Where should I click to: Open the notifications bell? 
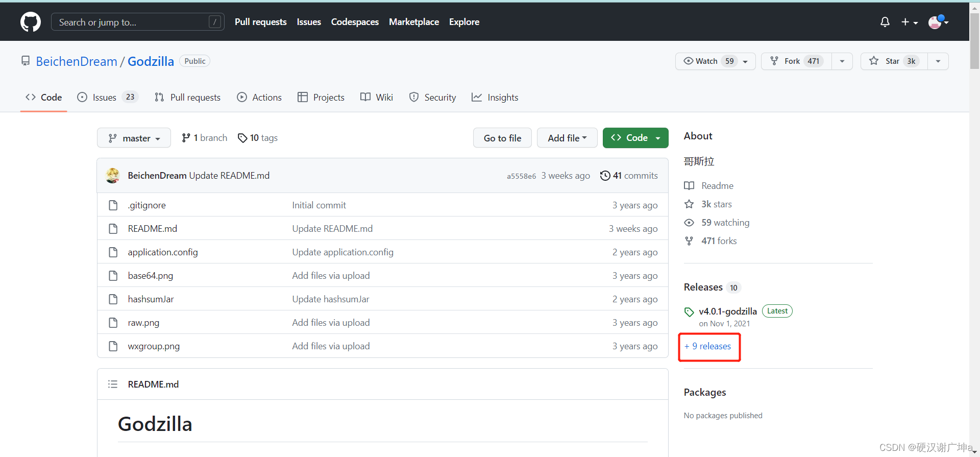tap(885, 22)
